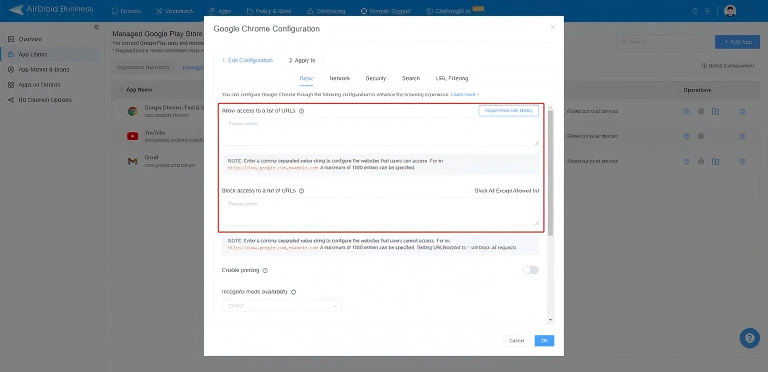Open Apps in top navigation
This screenshot has width=768, height=372.
point(220,11)
